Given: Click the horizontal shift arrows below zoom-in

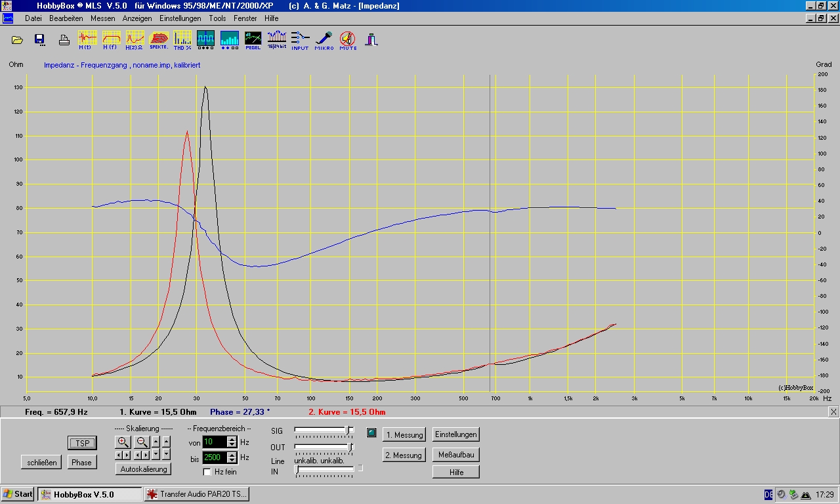Looking at the screenshot, I should point(123,454).
